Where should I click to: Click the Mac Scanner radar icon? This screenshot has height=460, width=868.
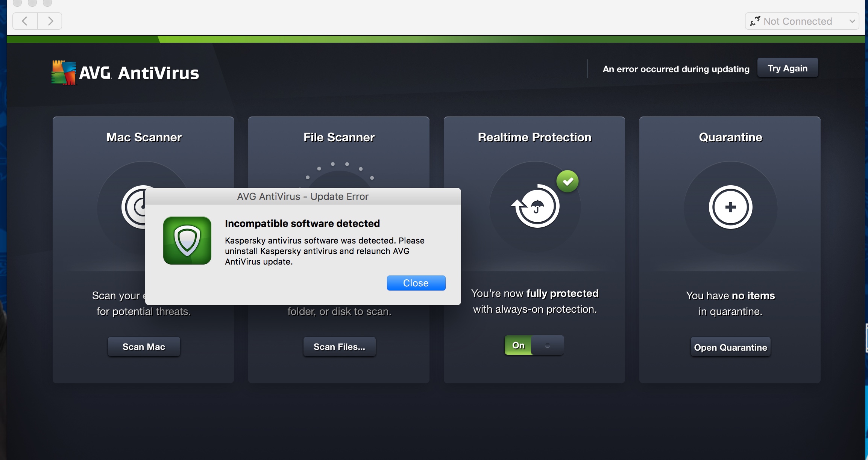click(134, 207)
